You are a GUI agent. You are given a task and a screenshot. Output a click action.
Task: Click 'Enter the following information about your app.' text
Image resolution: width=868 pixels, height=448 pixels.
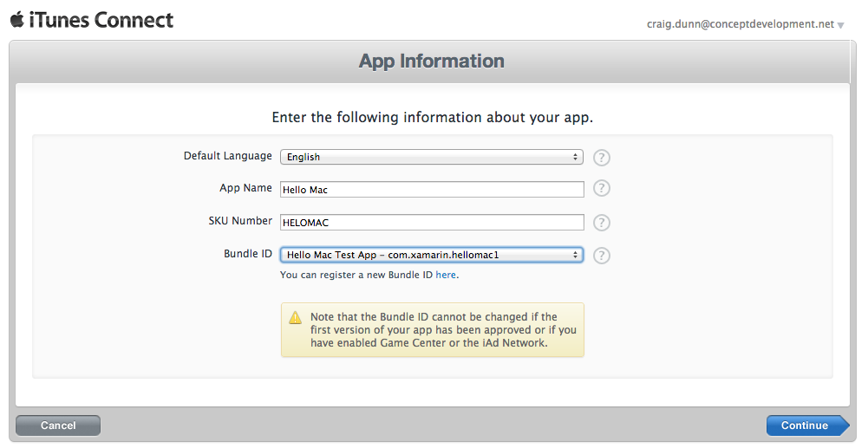tap(433, 117)
